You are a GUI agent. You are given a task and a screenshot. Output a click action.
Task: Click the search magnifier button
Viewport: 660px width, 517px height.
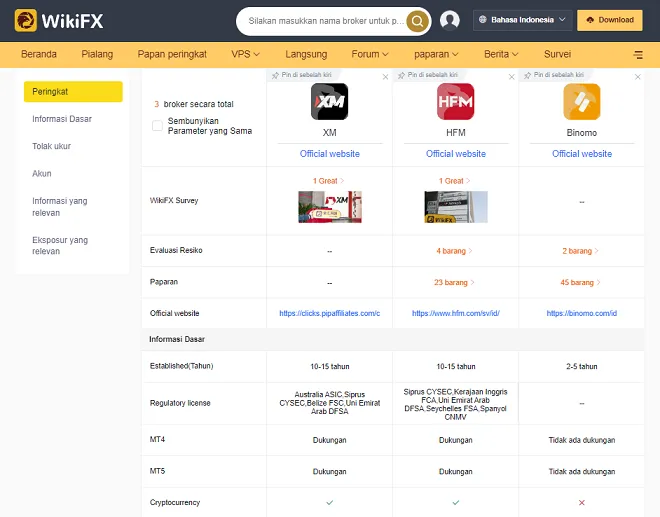click(x=417, y=21)
